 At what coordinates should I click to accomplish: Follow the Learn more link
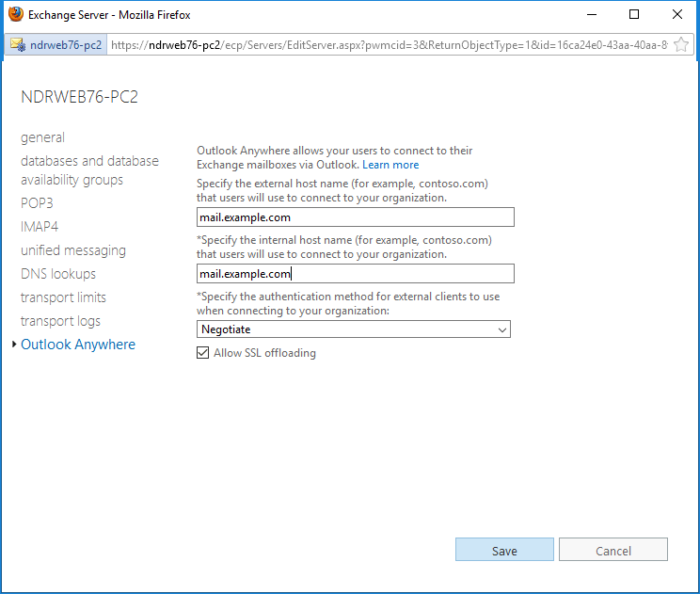390,165
